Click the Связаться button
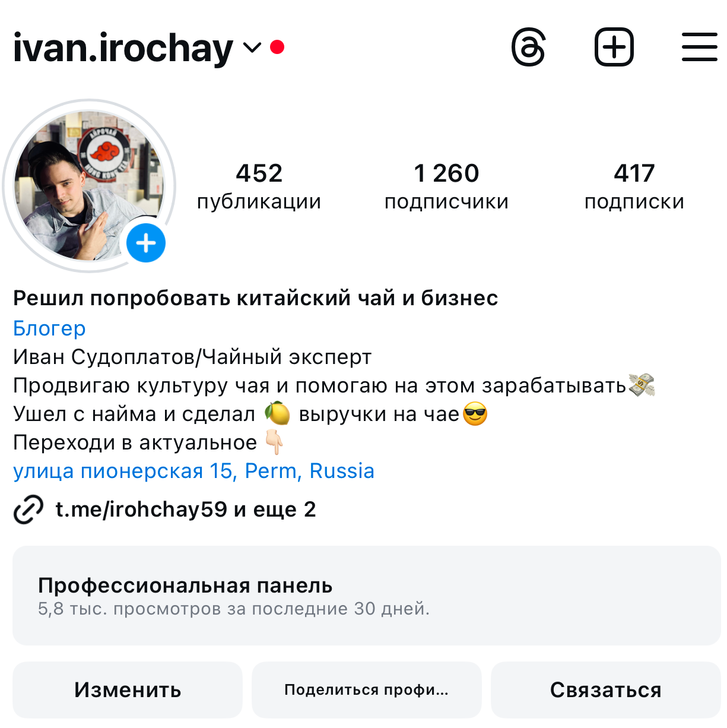This screenshot has height=728, width=727. (x=606, y=690)
